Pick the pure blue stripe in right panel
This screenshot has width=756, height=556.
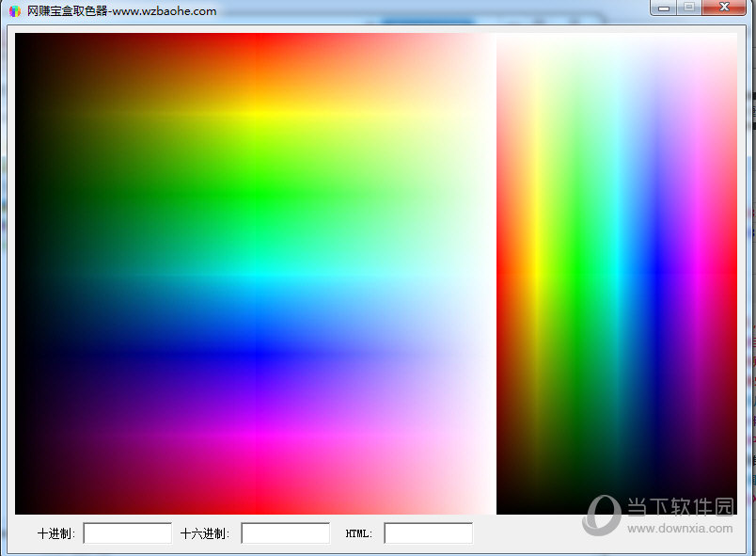point(656,274)
